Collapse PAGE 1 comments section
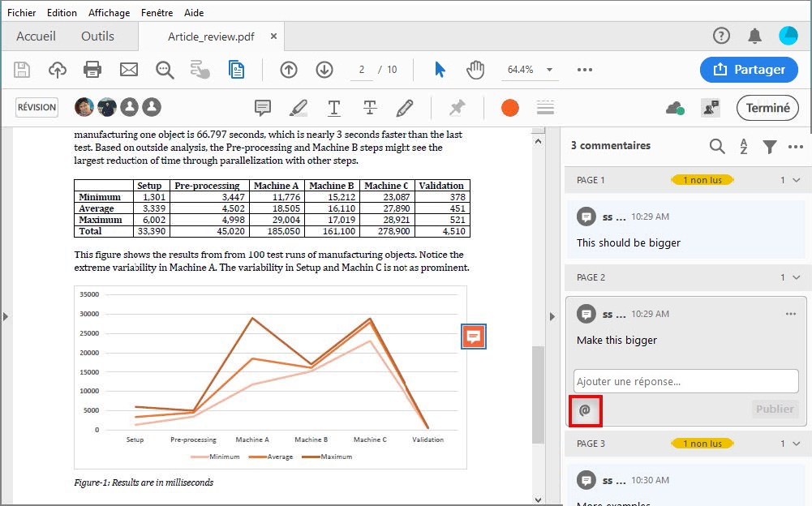Image resolution: width=812 pixels, height=506 pixels. click(796, 180)
